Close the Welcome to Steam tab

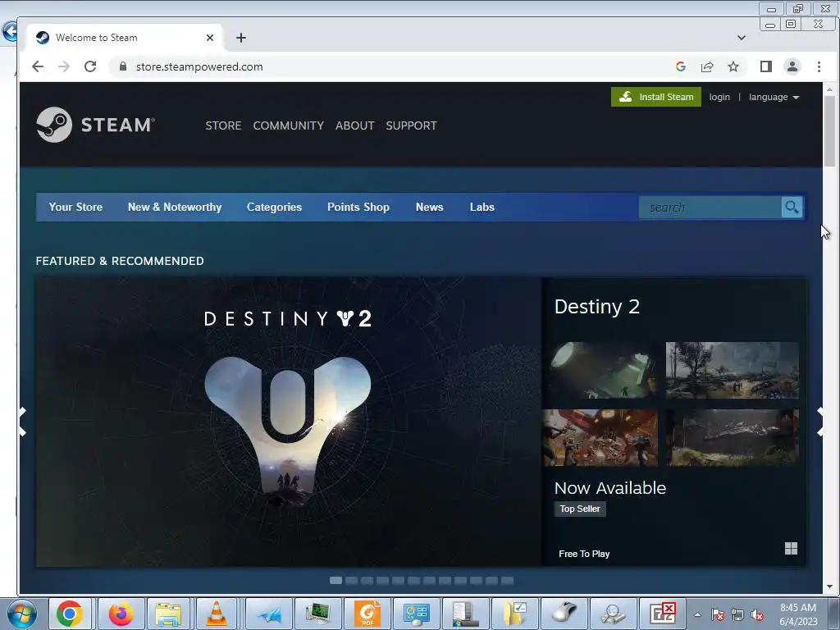210,38
